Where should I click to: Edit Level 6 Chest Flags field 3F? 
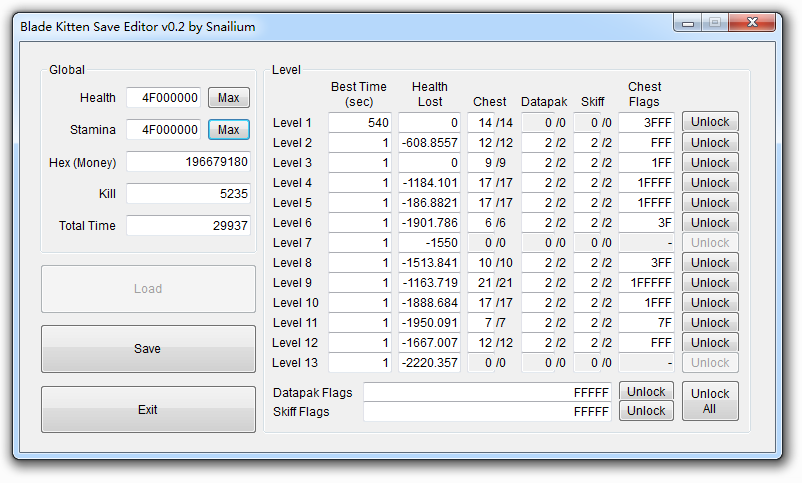[x=647, y=223]
